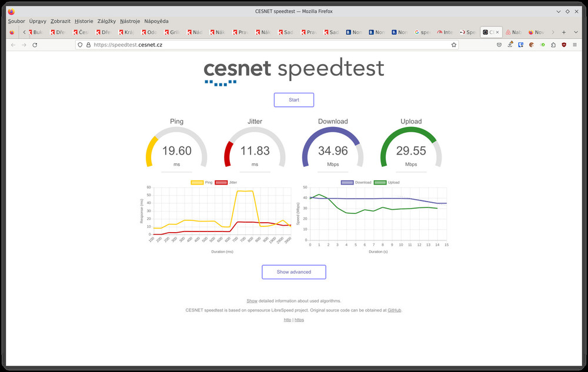Switch to the Airbnb Nab tab
Viewport: 588px width, 372px height.
514,32
